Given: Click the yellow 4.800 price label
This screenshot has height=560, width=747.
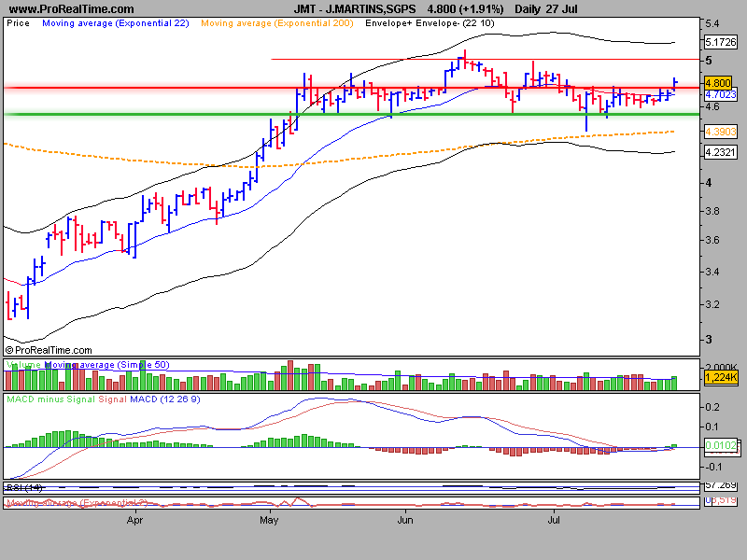Looking at the screenshot, I should 718,83.
